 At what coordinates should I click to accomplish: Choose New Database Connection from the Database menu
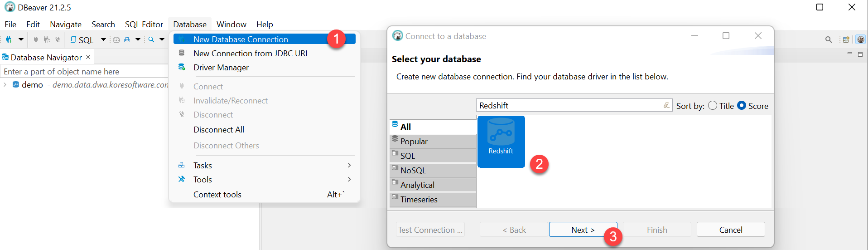(265, 39)
